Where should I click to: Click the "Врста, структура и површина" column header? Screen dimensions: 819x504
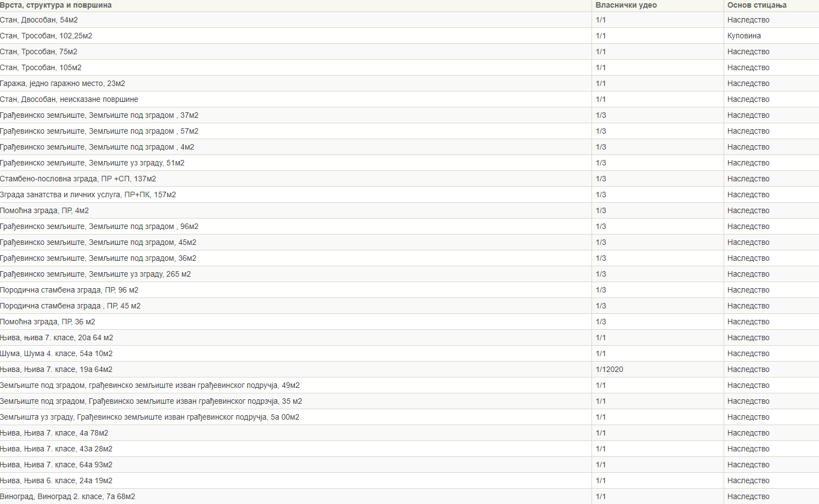[x=56, y=5]
